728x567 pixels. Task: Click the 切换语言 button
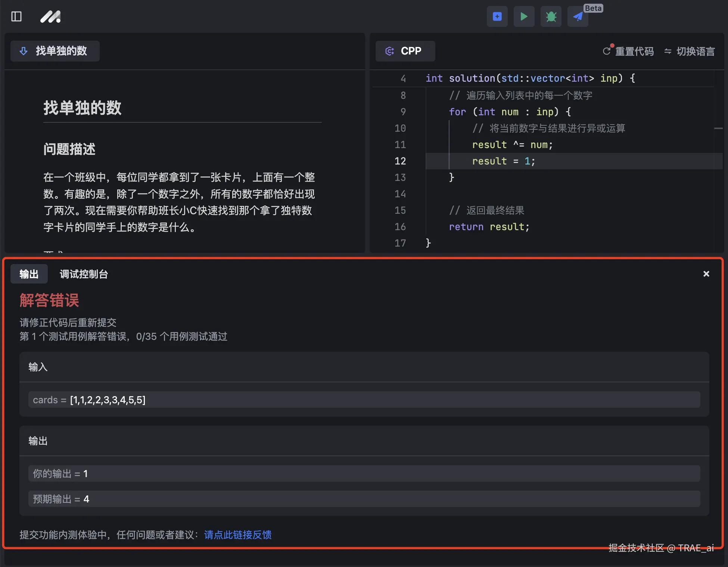coord(696,51)
